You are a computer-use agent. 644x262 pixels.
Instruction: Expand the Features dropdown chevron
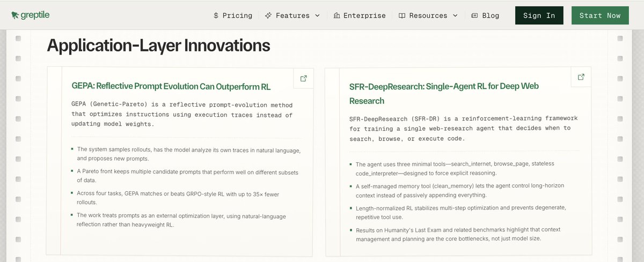click(x=317, y=16)
